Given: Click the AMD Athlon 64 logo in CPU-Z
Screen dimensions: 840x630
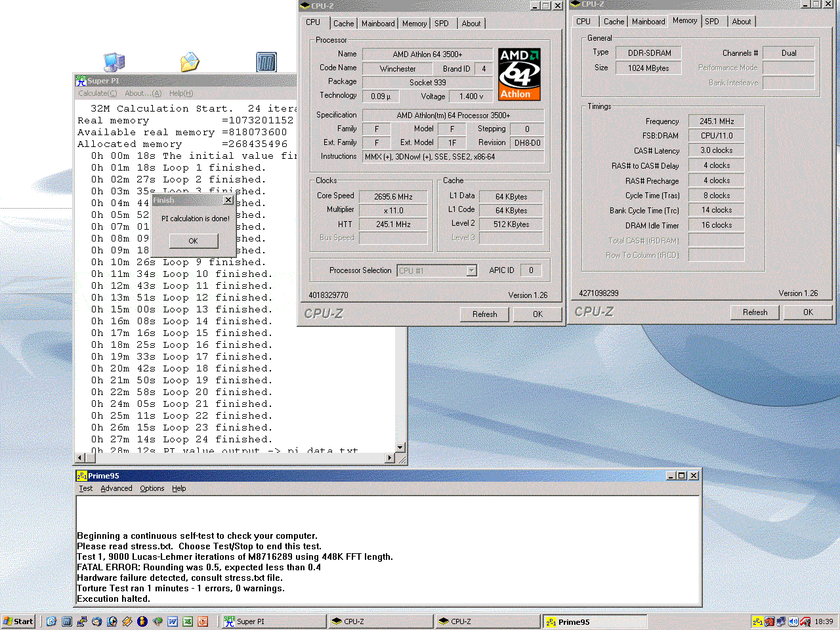Looking at the screenshot, I should click(519, 73).
